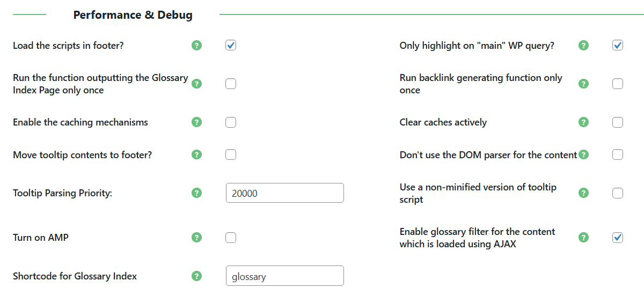Focus the Shortcode for Glossary Index field
Image resolution: width=644 pixels, height=295 pixels.
tap(285, 276)
